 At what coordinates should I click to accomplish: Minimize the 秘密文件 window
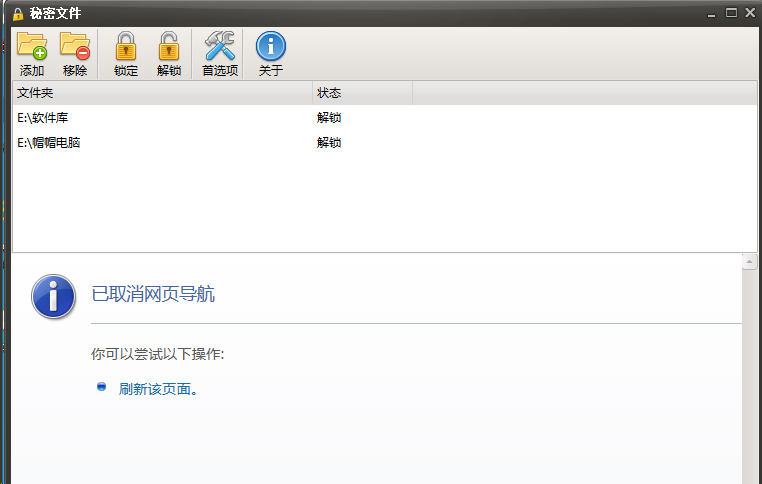[x=713, y=12]
